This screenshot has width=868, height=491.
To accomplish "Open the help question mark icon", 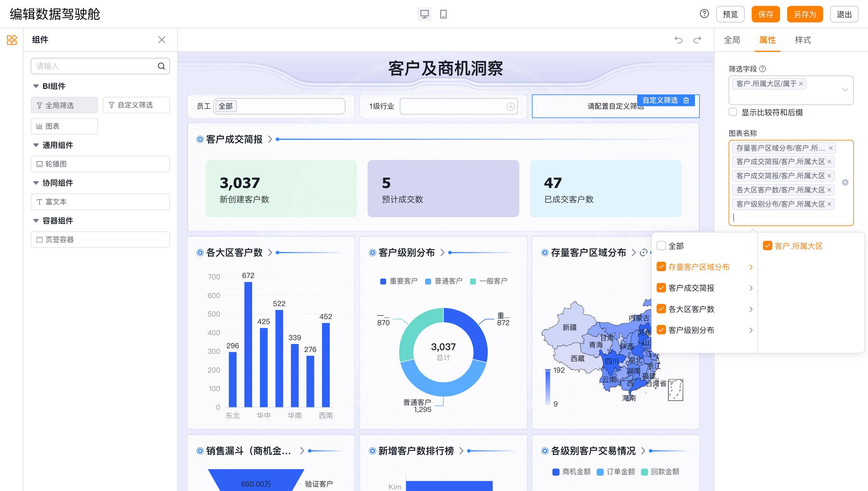I will 704,14.
